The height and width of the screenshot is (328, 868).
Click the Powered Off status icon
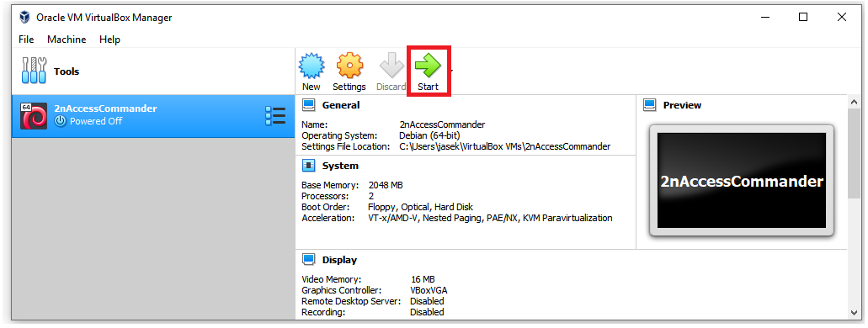click(x=61, y=121)
